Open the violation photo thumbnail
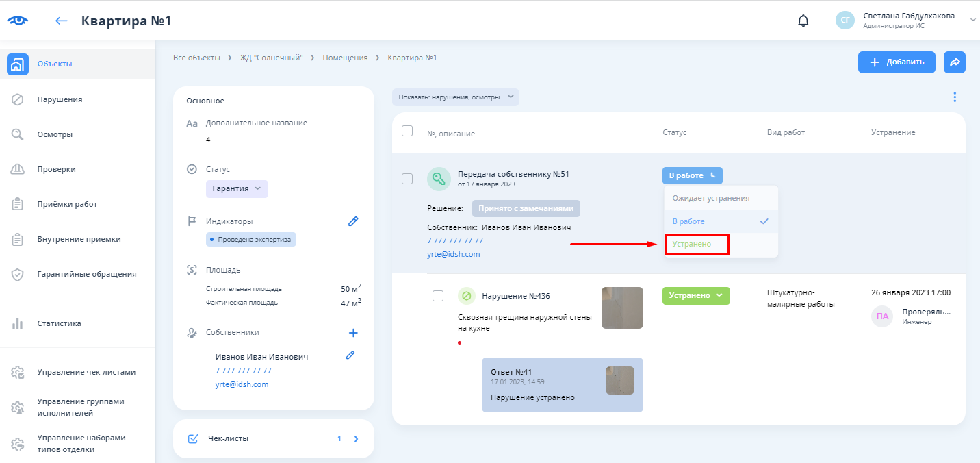This screenshot has height=463, width=980. click(622, 308)
